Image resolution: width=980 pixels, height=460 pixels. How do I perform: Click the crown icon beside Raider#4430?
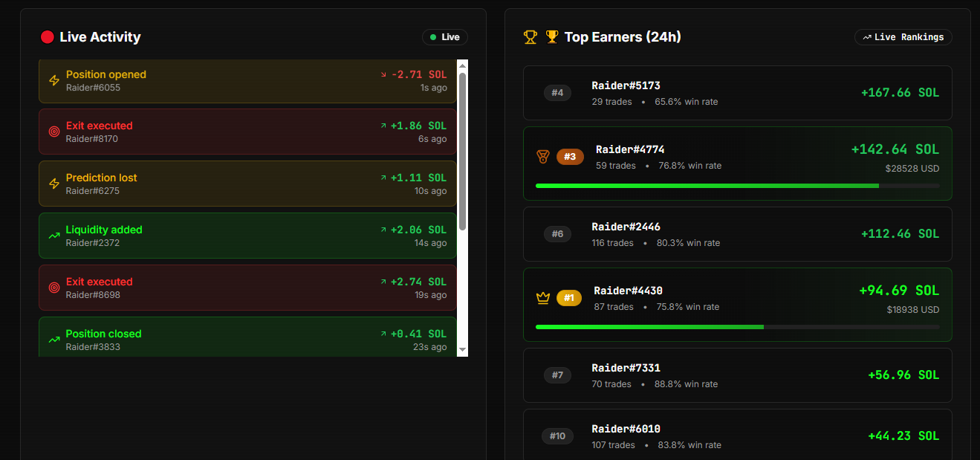tap(542, 297)
